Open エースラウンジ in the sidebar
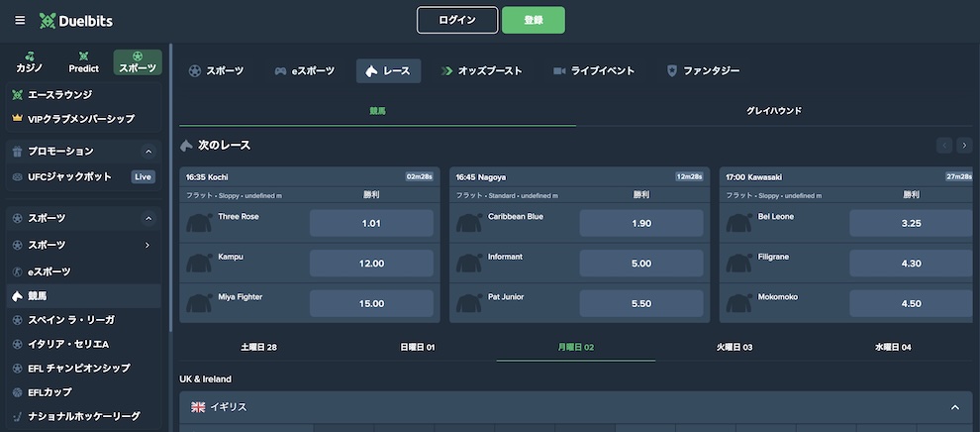Screen dimensions: 980x432 [84, 95]
